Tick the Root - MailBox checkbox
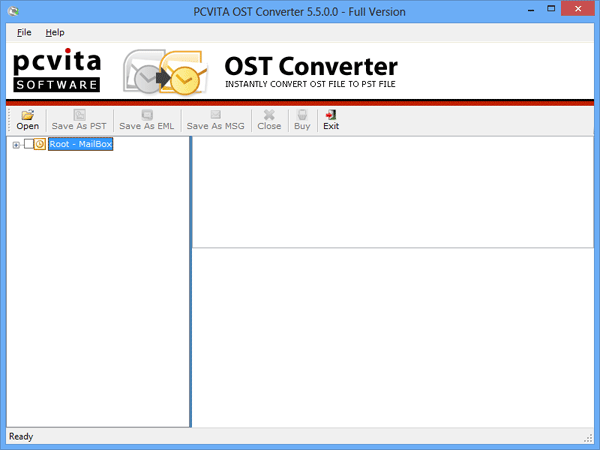 [28, 144]
